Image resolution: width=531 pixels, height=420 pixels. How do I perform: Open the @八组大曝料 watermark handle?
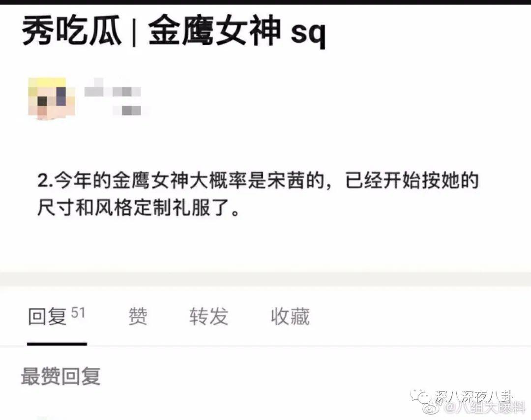[485, 408]
